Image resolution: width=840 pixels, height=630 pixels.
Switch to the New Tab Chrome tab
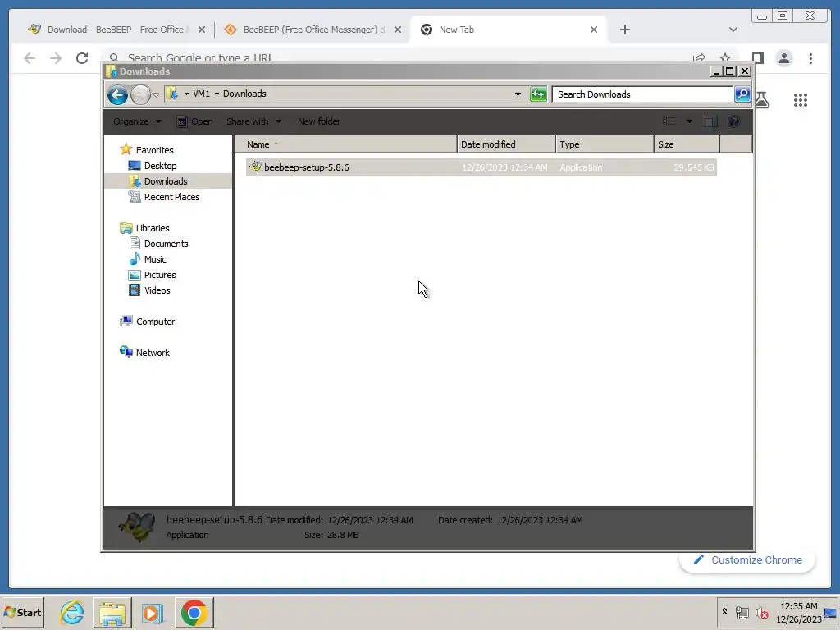(x=509, y=30)
